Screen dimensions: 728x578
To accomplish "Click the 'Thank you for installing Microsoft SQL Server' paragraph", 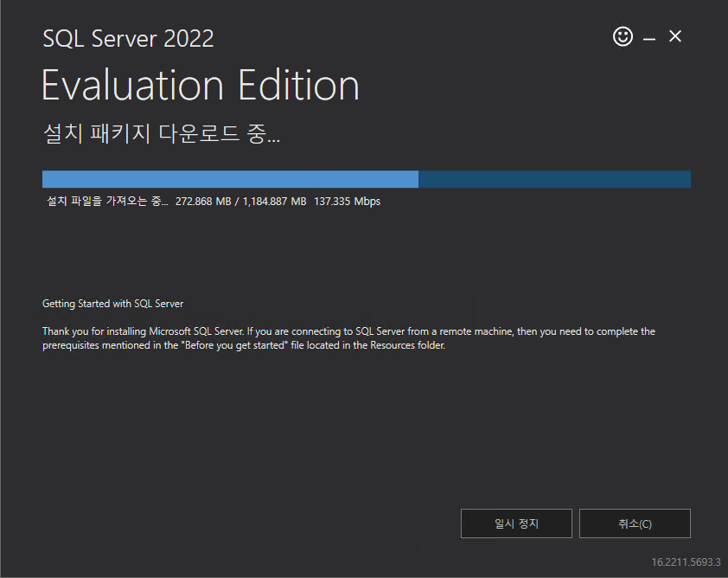I will (348, 338).
